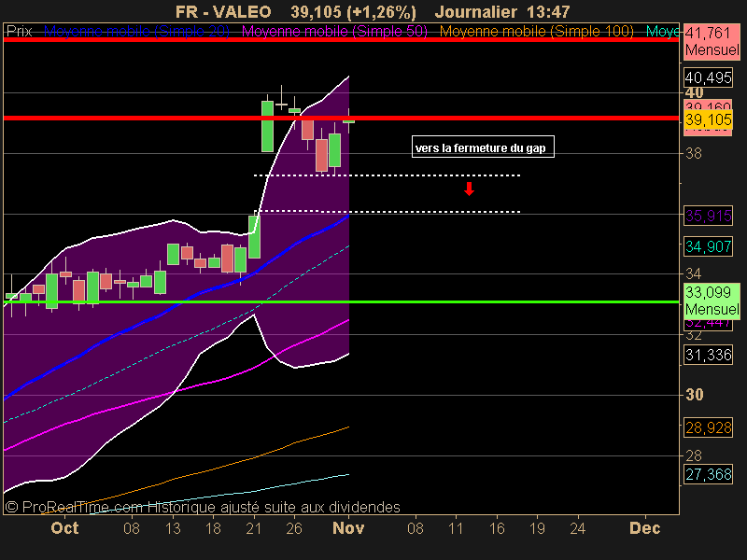Select the Moyenne mobile (Simple 50) legend
The width and height of the screenshot is (747, 560).
coord(334,32)
